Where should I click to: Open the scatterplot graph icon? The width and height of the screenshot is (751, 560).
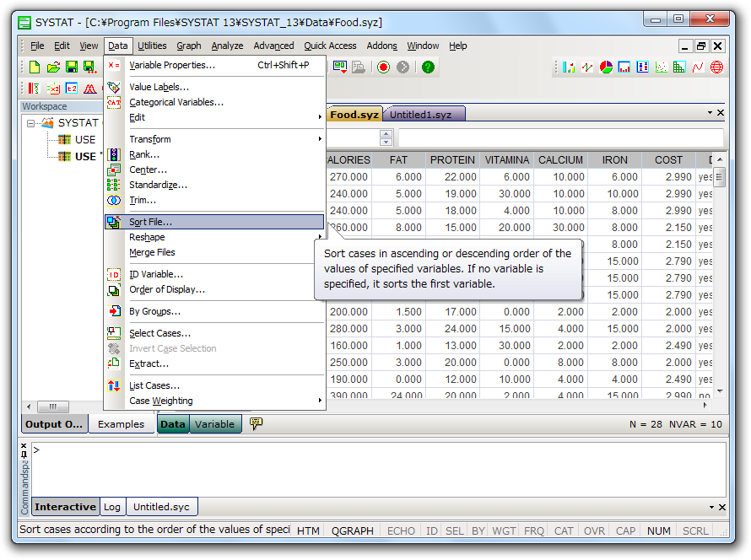pos(661,67)
